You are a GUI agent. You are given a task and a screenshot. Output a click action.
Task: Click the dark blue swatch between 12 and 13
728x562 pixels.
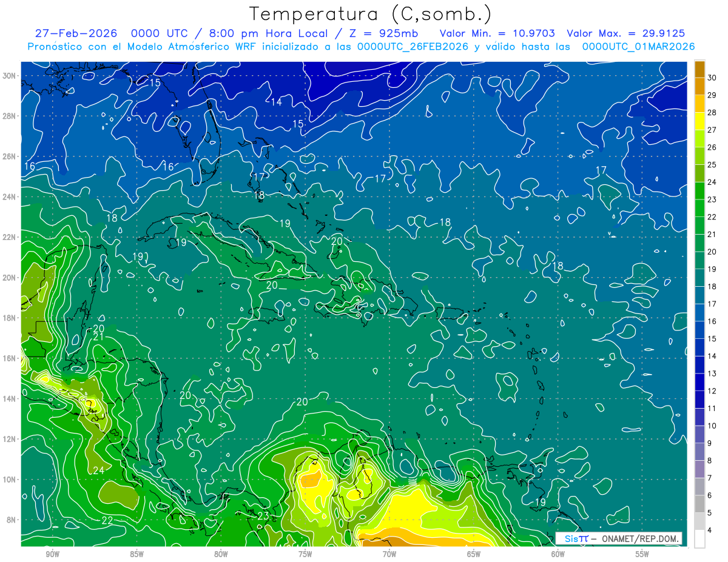pos(699,382)
